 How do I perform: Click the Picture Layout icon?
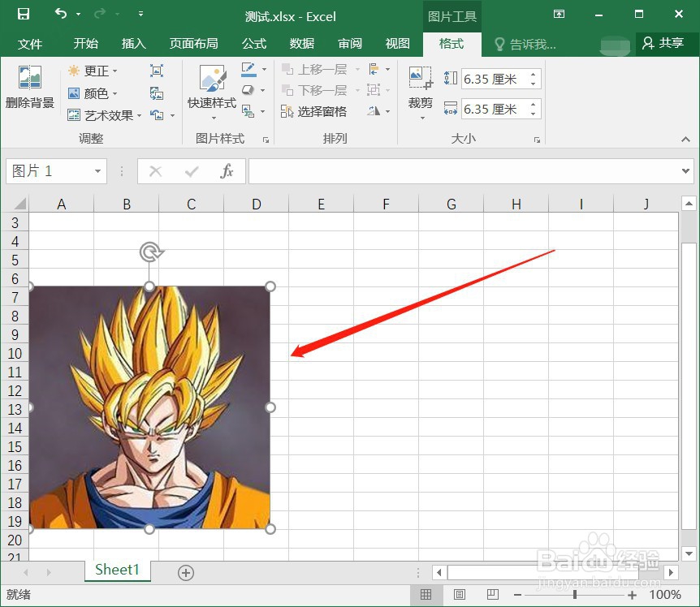pos(248,111)
